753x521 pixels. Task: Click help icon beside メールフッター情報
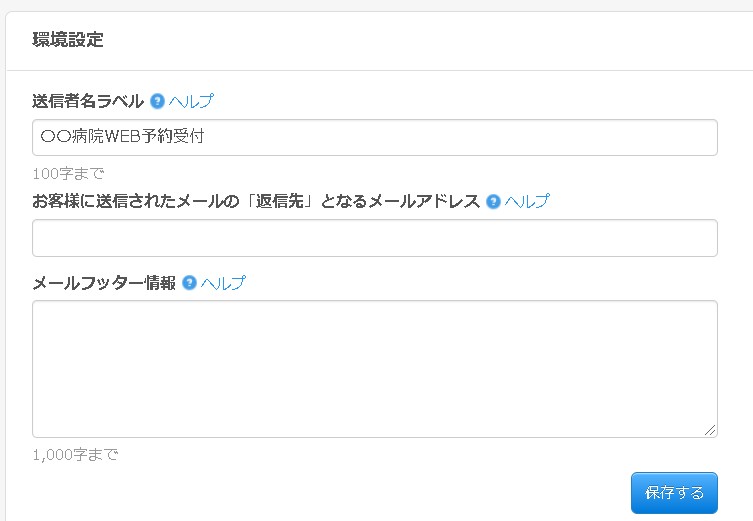[x=189, y=283]
